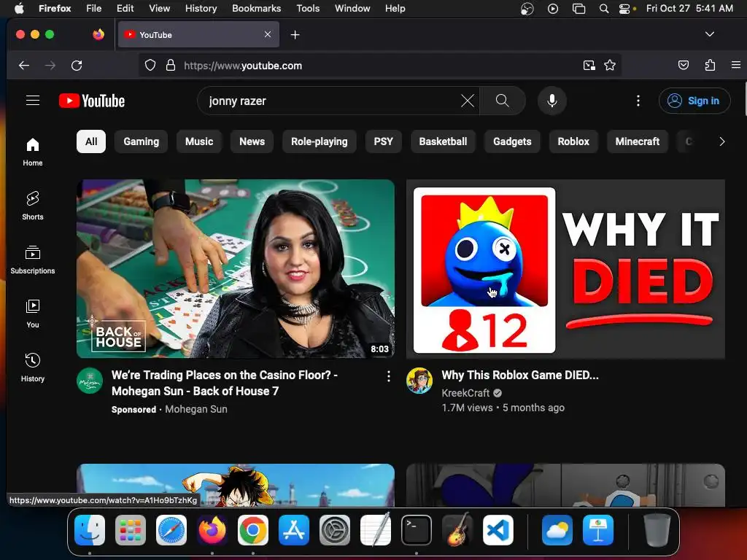Open History in the YouTube sidebar

32,367
